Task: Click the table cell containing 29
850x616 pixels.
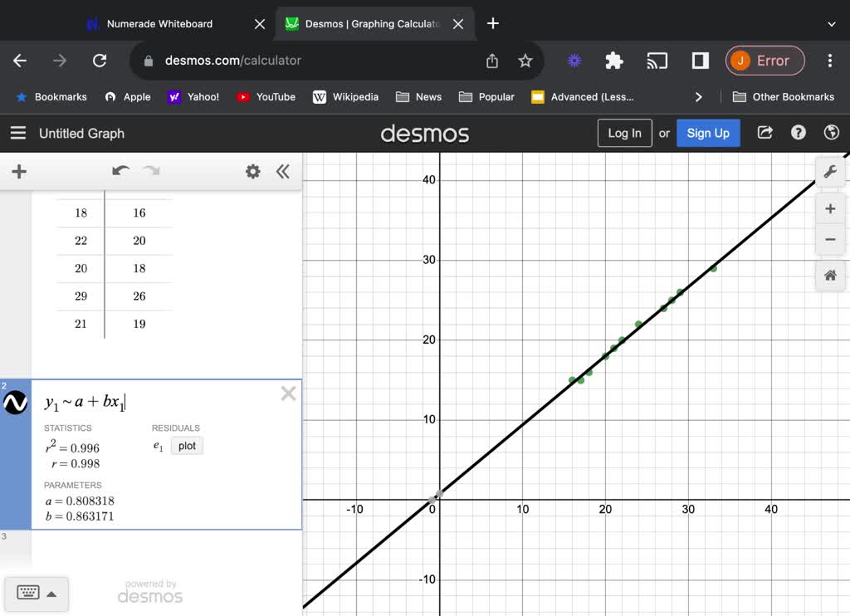Action: pyautogui.click(x=81, y=296)
